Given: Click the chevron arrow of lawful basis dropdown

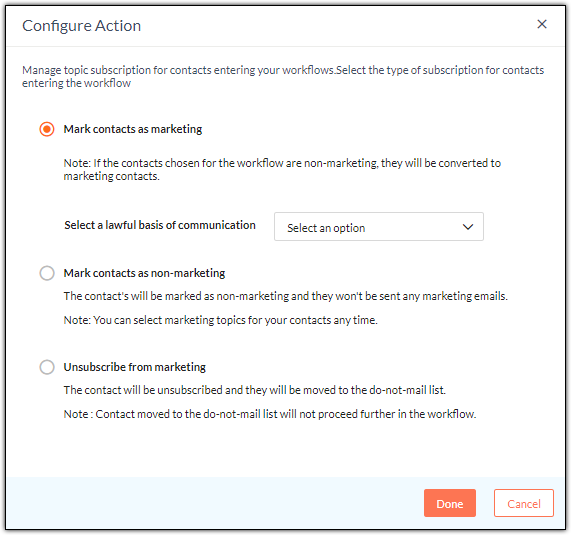Looking at the screenshot, I should pyautogui.click(x=468, y=227).
